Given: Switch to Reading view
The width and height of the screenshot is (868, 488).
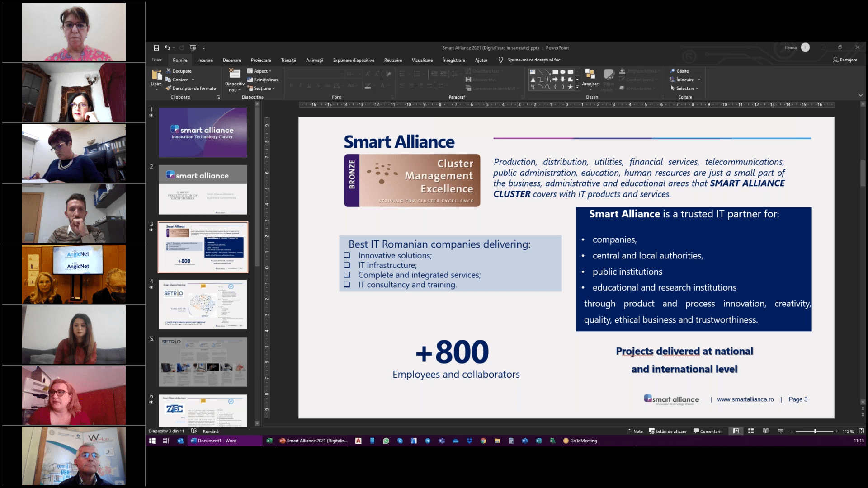Looking at the screenshot, I should click(766, 431).
